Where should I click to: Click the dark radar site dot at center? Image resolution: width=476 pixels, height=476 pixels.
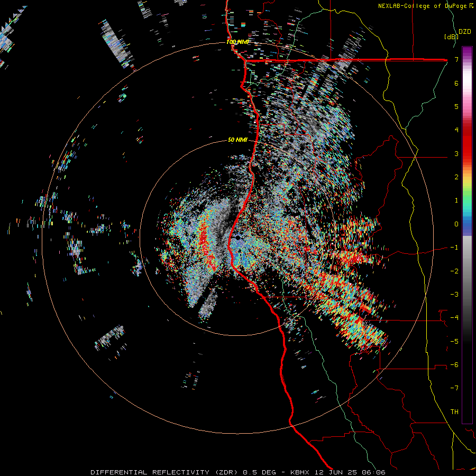(237, 237)
